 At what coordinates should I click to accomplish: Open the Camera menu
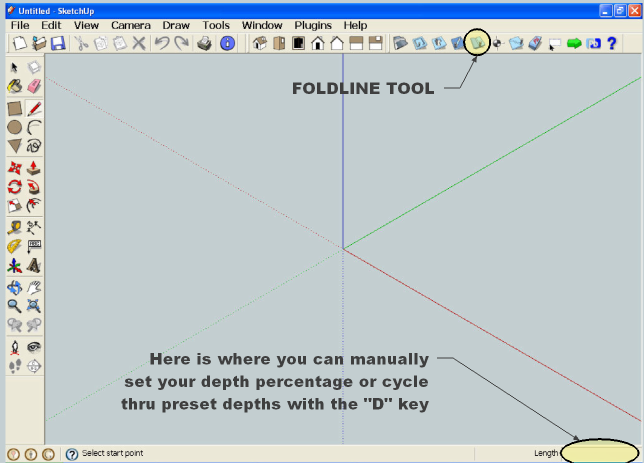[x=131, y=24]
